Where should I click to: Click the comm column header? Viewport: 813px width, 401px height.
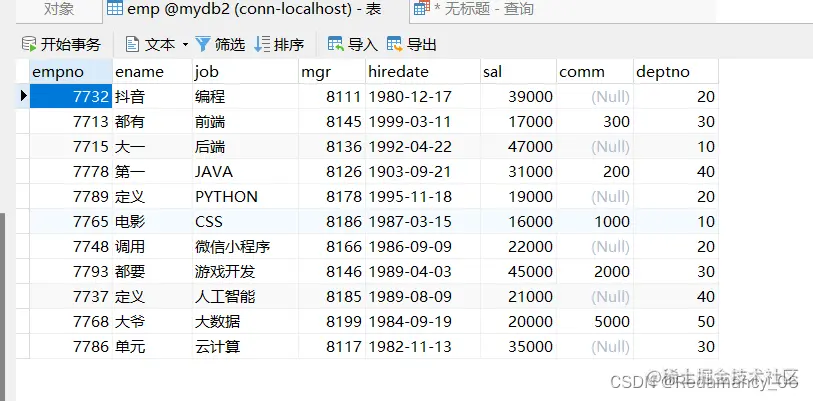[x=595, y=72]
